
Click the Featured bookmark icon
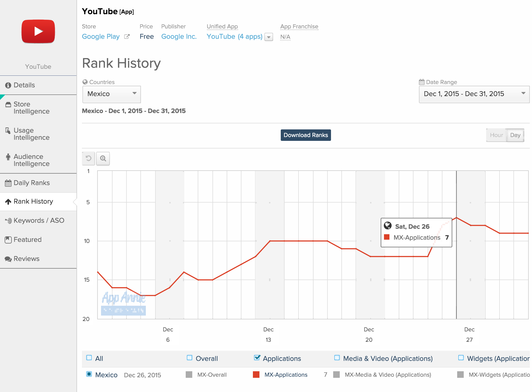(8, 240)
